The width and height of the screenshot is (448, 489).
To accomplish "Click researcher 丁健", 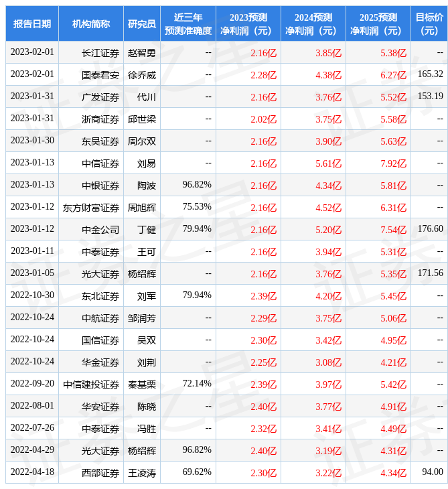I will tap(147, 230).
